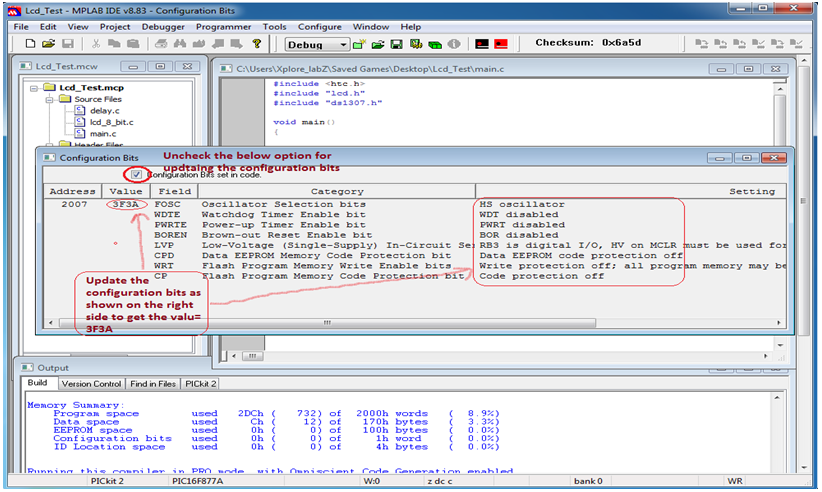Click the New File toolbar icon

30,44
